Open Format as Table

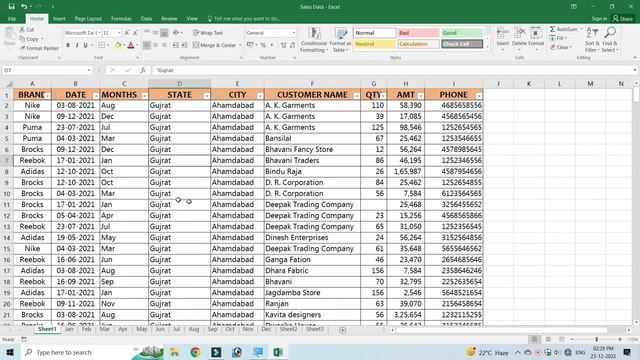coord(340,40)
